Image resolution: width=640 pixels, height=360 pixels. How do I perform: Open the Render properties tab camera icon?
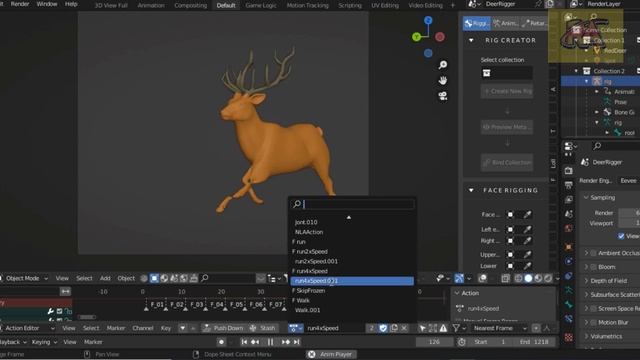click(569, 170)
